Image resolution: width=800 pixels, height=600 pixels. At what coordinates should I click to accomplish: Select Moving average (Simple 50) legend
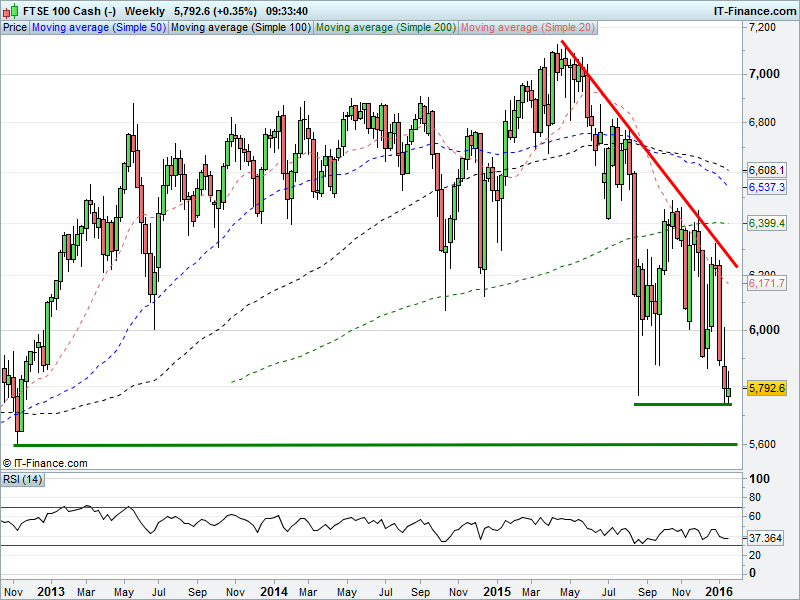[99, 28]
